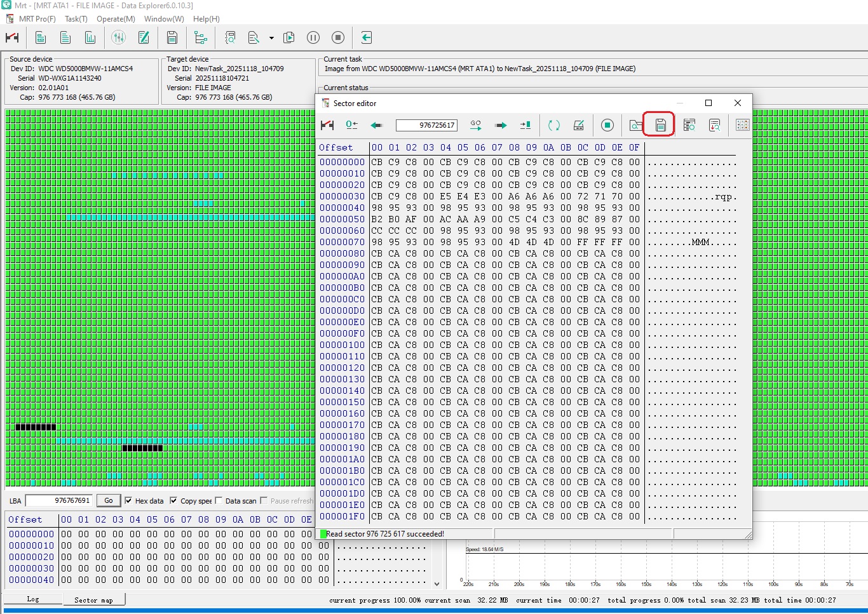Click the hex view scrollbar down arrow
The image size is (868, 614).
click(x=437, y=584)
